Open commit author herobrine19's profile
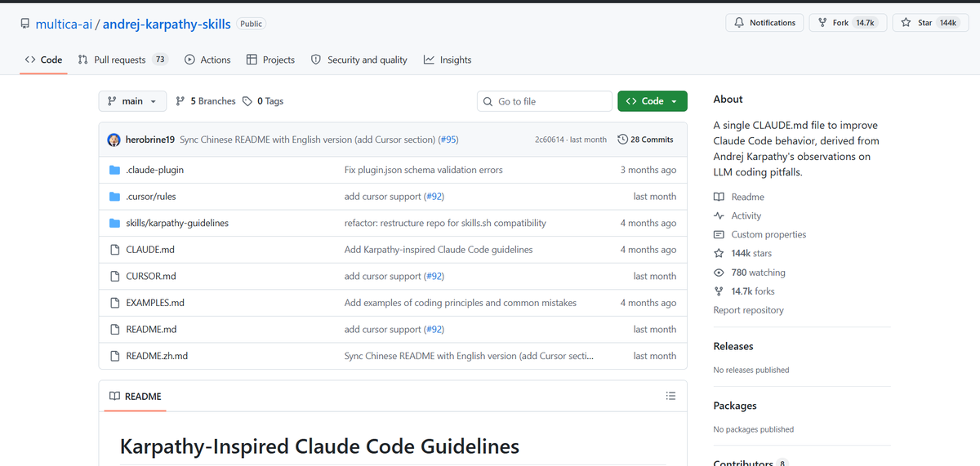Screen dimensions: 980x466 [150, 140]
